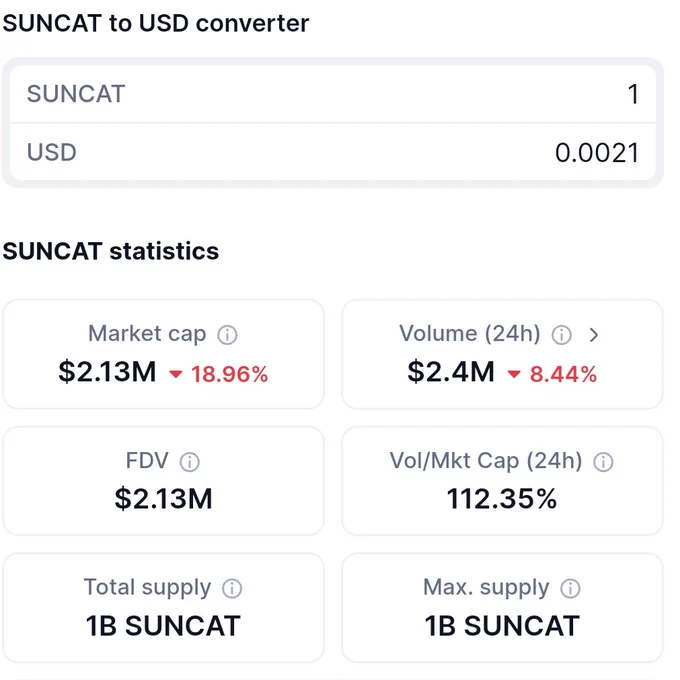Open the Max. supply info icon
680x680 pixels.
click(570, 588)
